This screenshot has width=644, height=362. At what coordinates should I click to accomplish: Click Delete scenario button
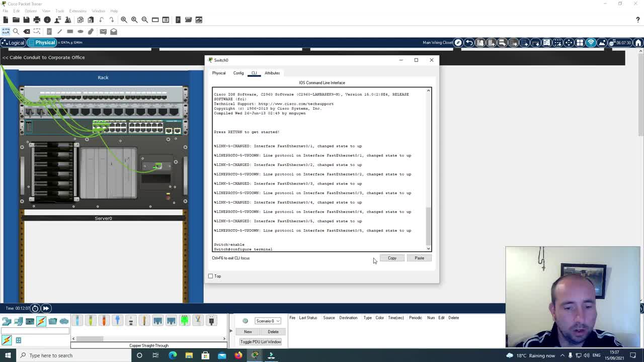pyautogui.click(x=273, y=332)
